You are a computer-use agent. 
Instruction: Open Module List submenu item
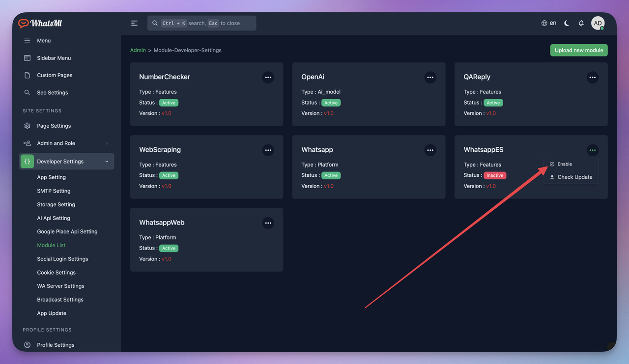point(51,245)
